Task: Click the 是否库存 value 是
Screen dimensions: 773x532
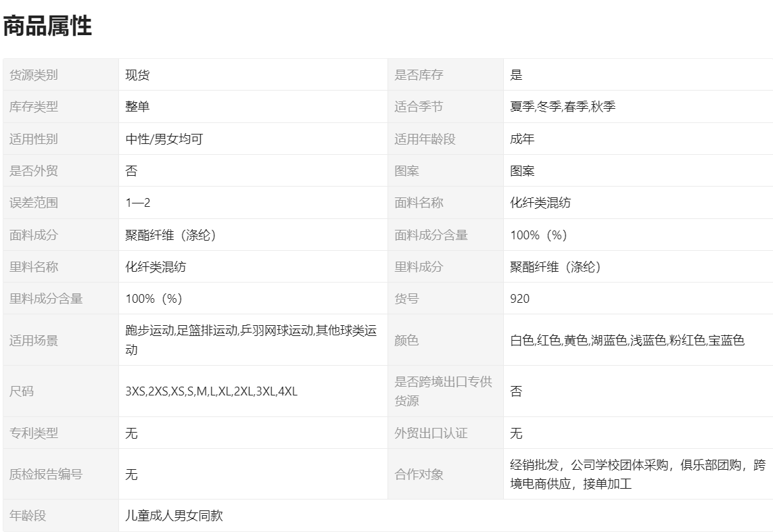Action: (x=516, y=75)
